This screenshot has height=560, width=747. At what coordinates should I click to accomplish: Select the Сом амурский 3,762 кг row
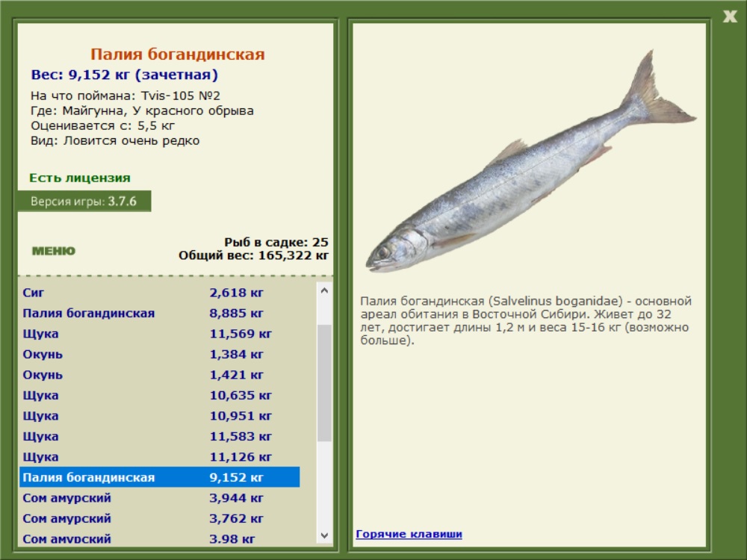tap(160, 517)
